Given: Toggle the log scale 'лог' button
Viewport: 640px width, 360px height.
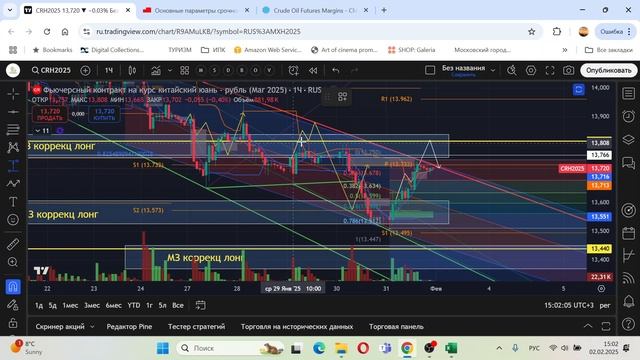Looking at the screenshot, I should (605, 305).
